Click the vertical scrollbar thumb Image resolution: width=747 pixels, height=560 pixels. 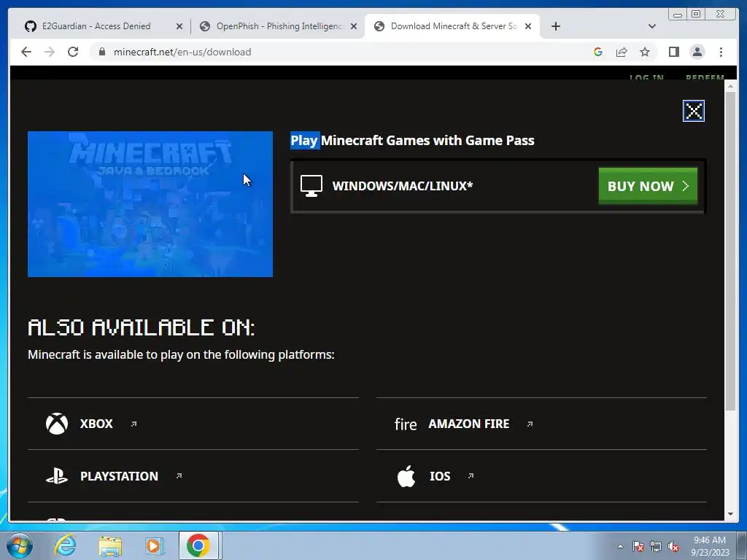(x=730, y=251)
